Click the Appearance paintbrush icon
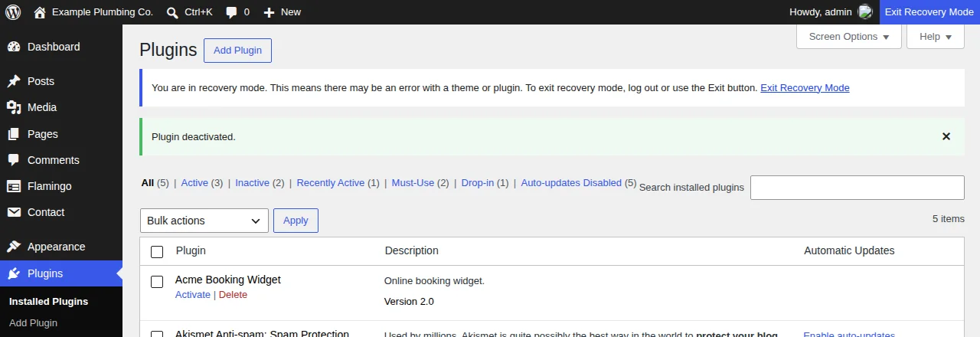The height and width of the screenshot is (337, 980). pos(14,247)
